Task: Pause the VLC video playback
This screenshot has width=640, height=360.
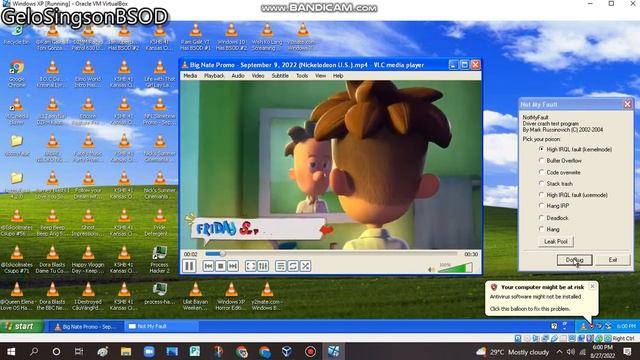Action: pos(189,266)
